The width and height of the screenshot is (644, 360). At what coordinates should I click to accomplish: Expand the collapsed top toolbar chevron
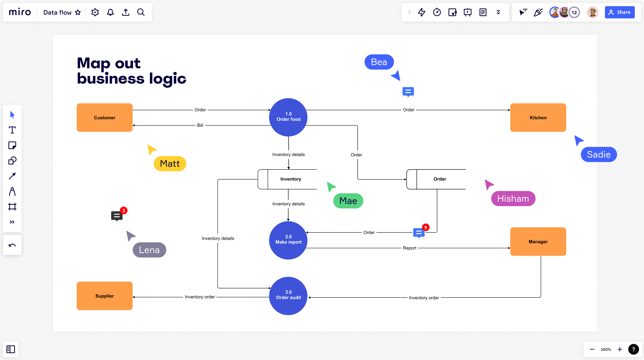click(x=409, y=12)
